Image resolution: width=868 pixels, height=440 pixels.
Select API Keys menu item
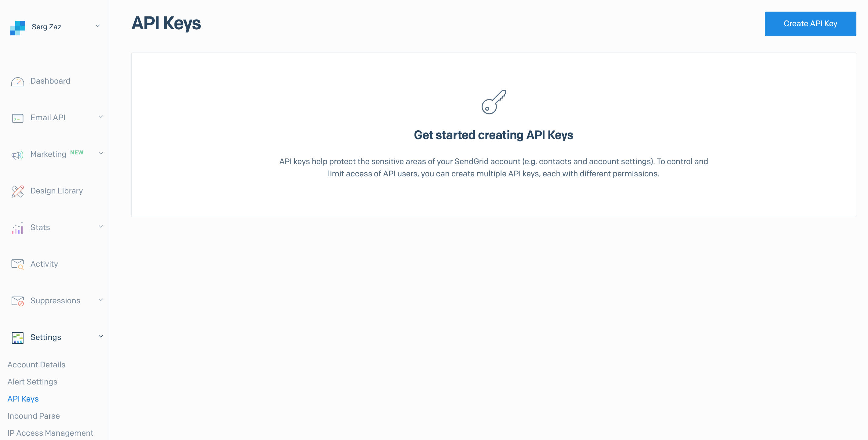(23, 399)
